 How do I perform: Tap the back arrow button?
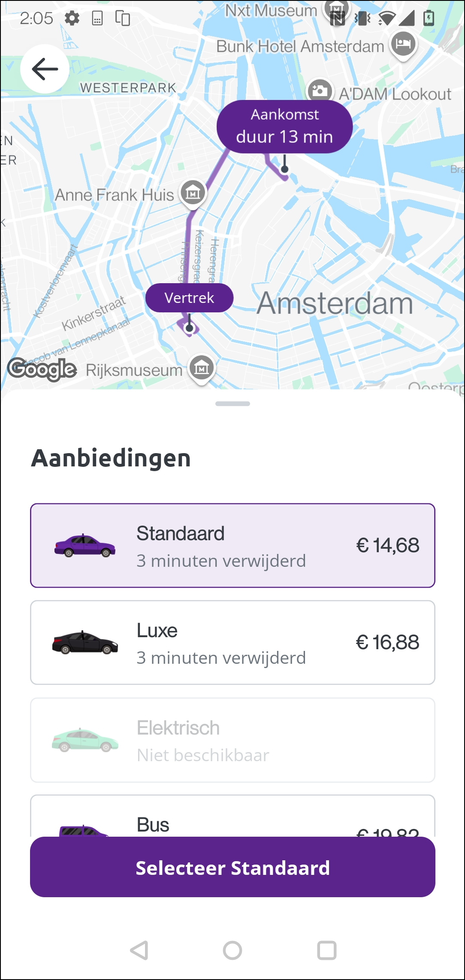45,69
